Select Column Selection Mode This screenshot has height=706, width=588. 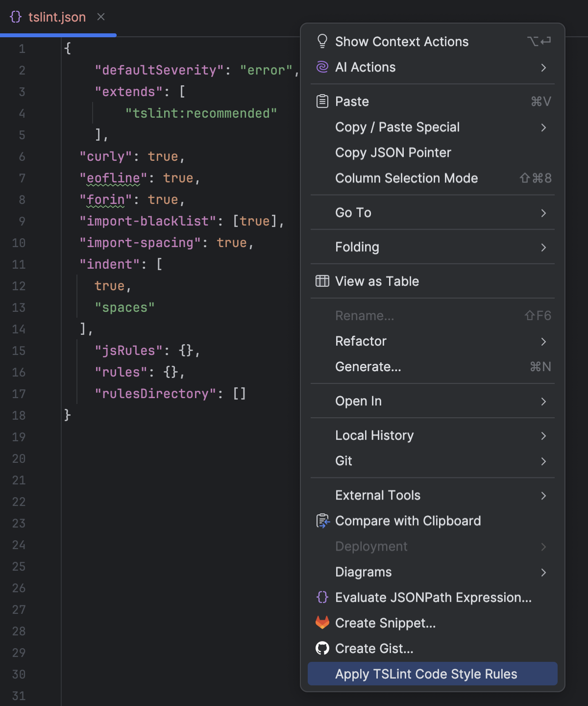coord(406,178)
